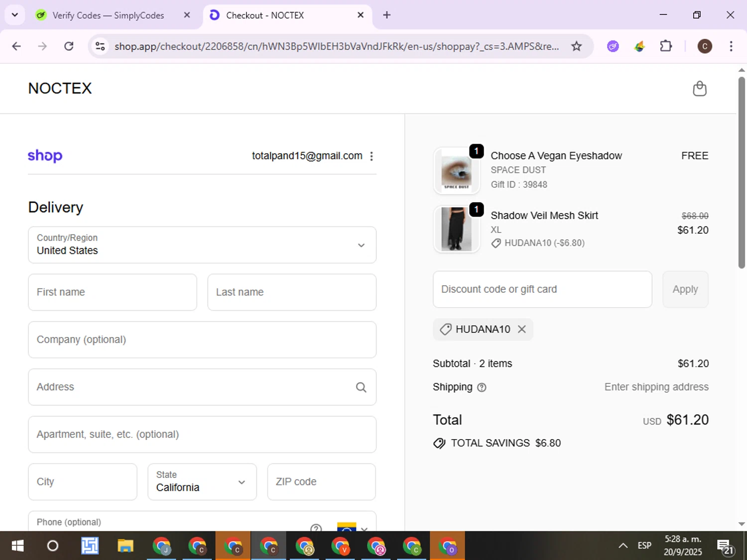Viewport: 747px width, 560px height.
Task: Open the Chrome taskbar icon with badge J
Action: (x=161, y=546)
